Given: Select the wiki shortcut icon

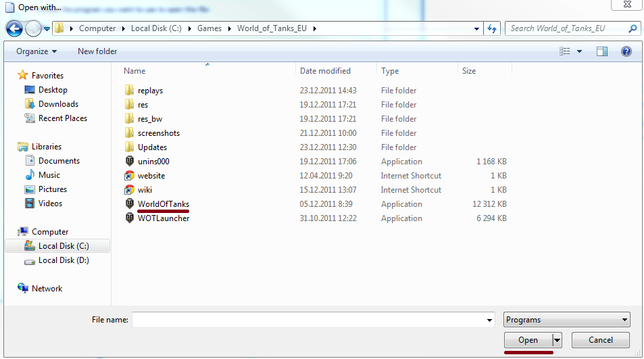Looking at the screenshot, I should (129, 190).
